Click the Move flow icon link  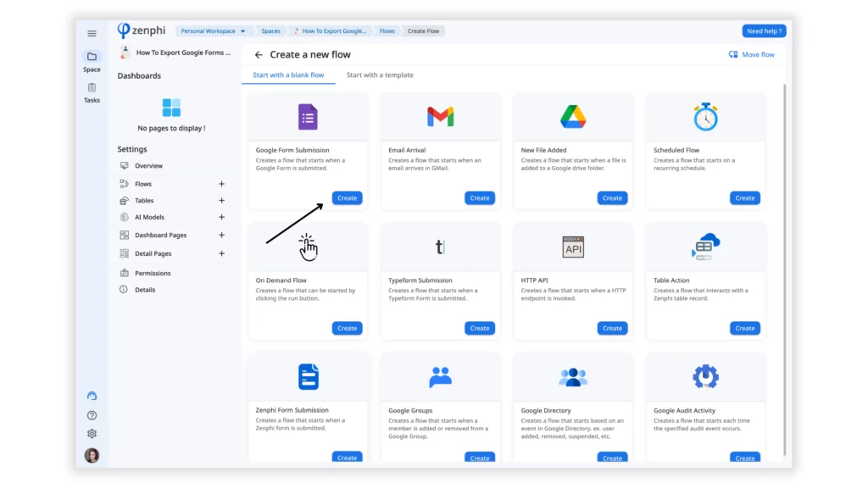(x=751, y=55)
